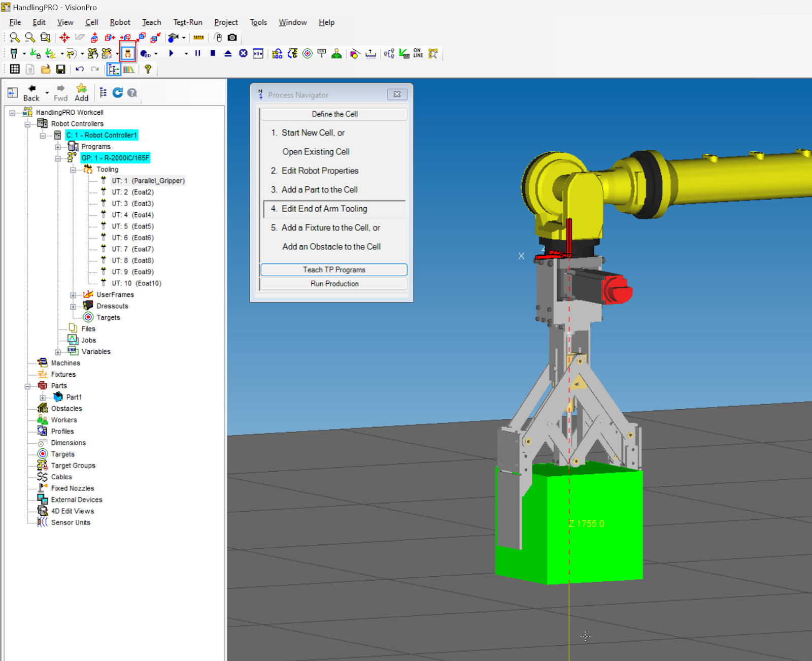Refresh the cell browser tree
The width and height of the screenshot is (812, 661).
coord(118,92)
